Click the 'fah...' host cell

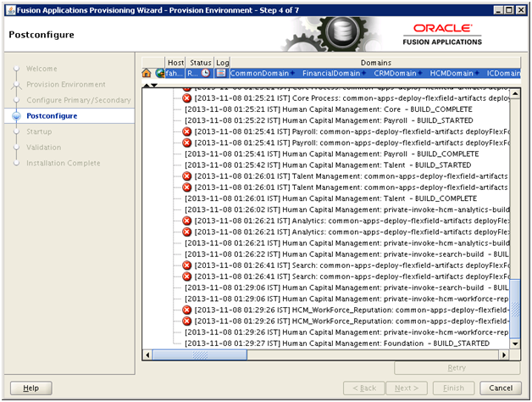tap(175, 73)
